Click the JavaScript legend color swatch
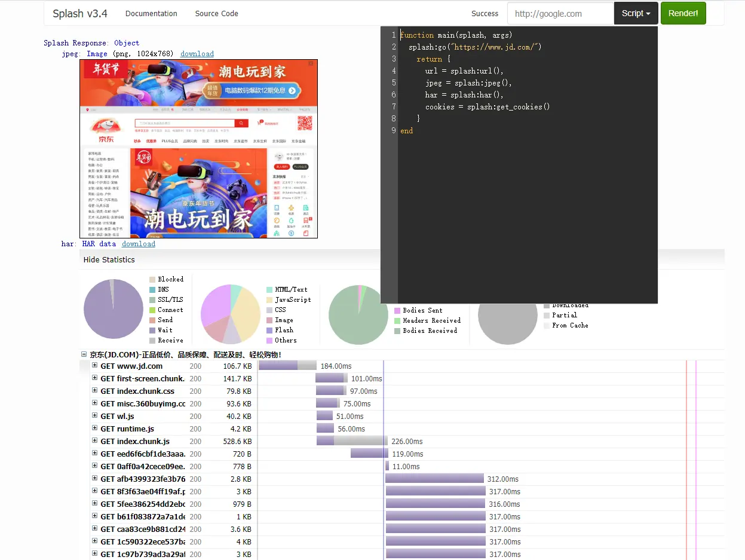 pos(269,299)
